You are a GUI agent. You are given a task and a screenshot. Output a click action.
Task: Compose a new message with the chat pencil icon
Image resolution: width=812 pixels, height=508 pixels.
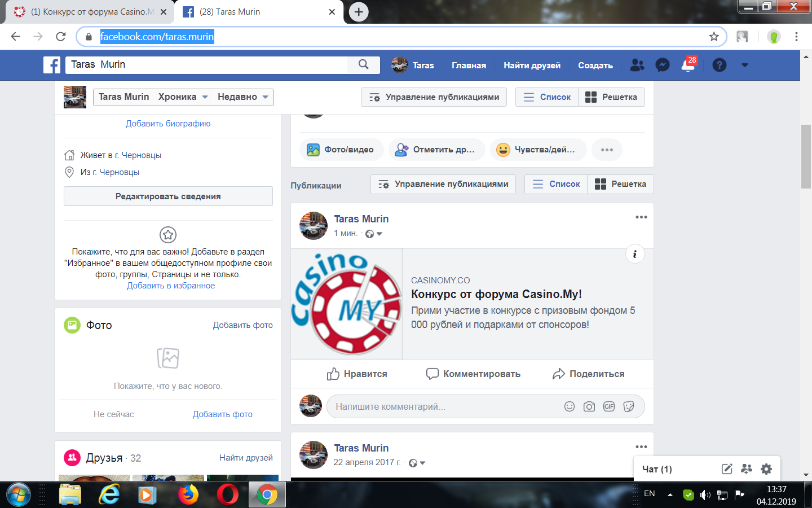click(727, 468)
